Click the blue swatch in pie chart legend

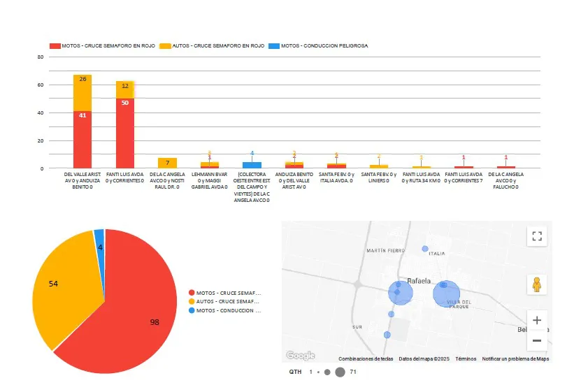[192, 311]
